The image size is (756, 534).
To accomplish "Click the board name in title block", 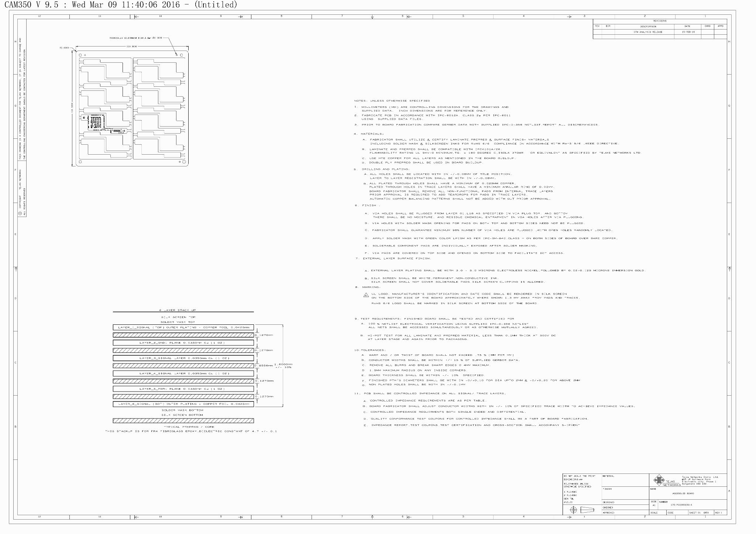I will (x=683, y=493).
